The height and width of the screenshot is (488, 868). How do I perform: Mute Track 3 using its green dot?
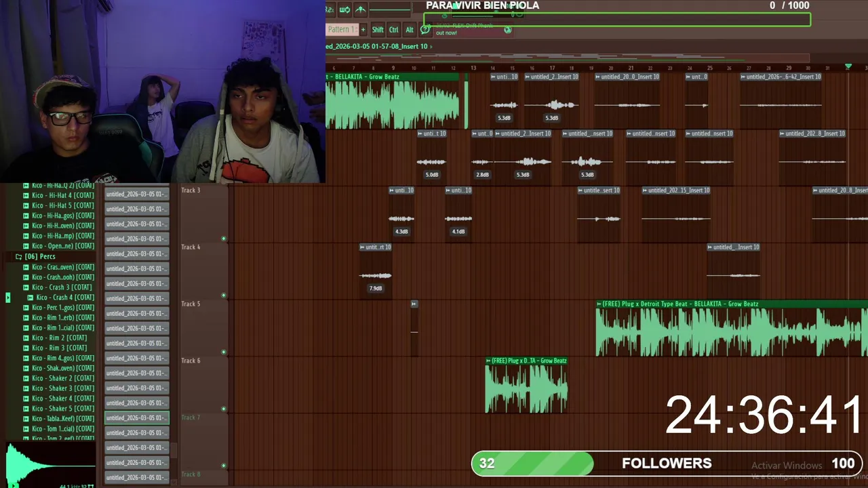[x=224, y=239]
